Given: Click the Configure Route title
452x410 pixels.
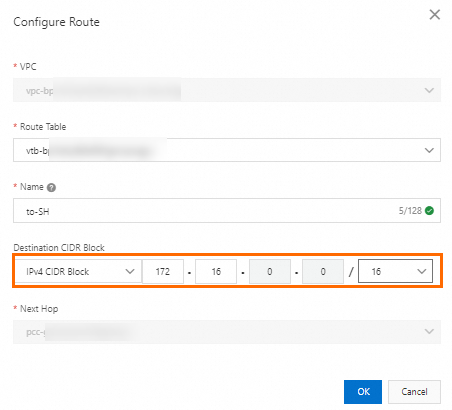Looking at the screenshot, I should (56, 22).
